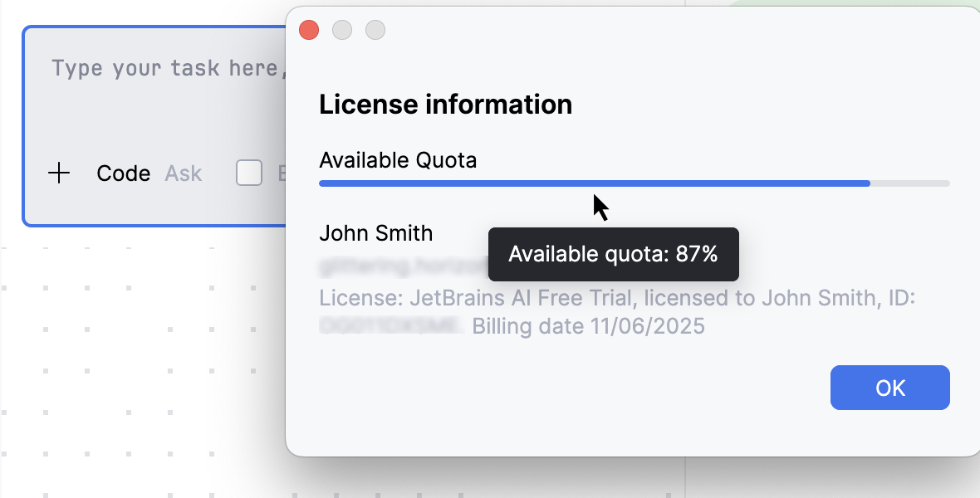This screenshot has height=498, width=980.
Task: Click the green zoom button
Action: [375, 30]
